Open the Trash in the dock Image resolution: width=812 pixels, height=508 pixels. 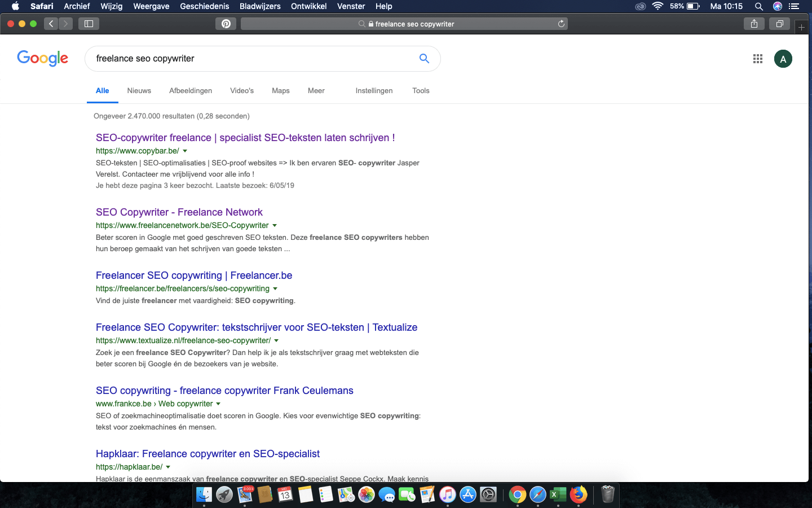coord(607,495)
